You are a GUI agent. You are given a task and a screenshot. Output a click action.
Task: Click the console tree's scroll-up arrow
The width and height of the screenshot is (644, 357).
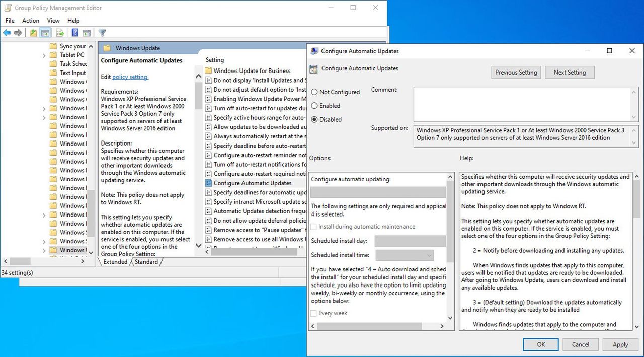point(91,46)
